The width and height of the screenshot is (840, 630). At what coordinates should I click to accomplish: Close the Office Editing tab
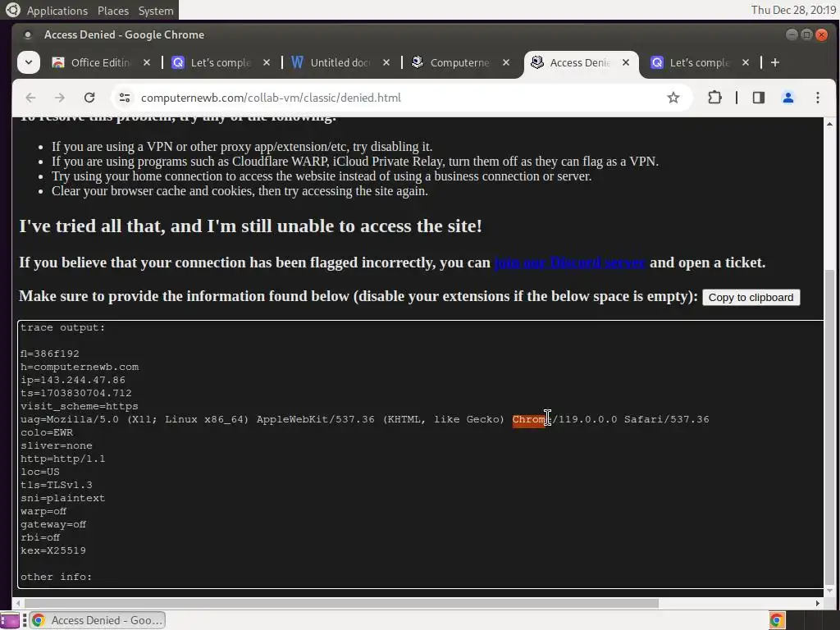pos(147,62)
